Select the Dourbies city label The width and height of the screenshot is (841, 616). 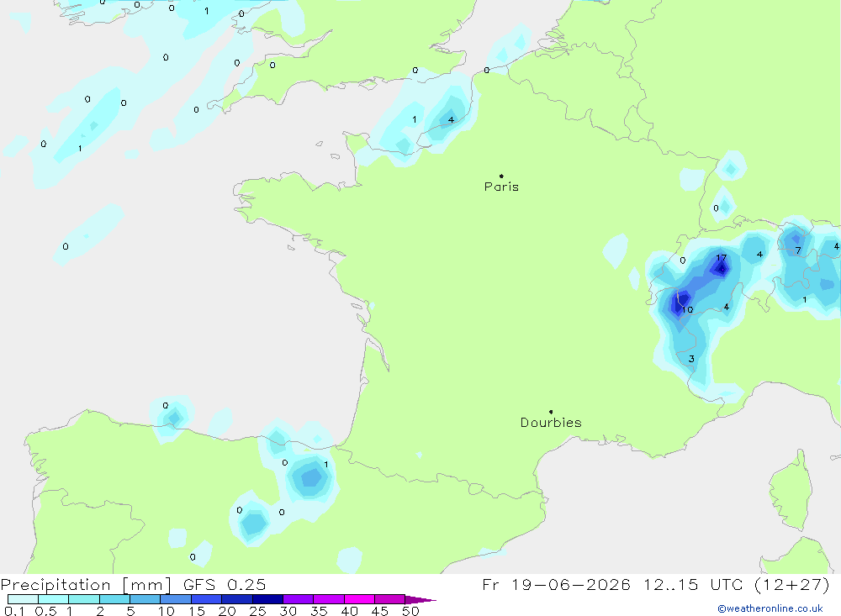point(551,423)
